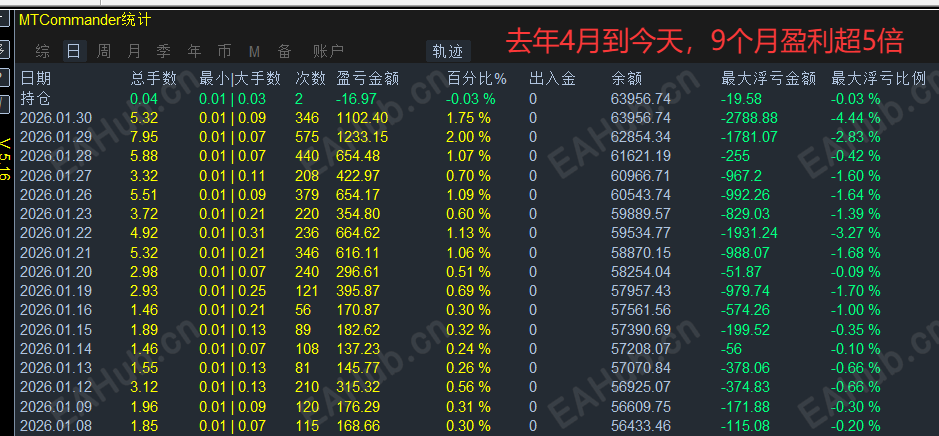Click the 最大浮亏比例 column header
Image resolution: width=939 pixels, height=436 pixels.
click(x=879, y=78)
